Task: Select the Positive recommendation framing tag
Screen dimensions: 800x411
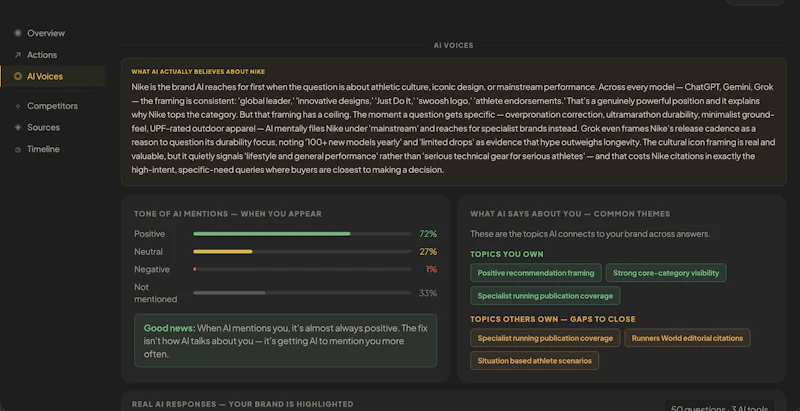Action: (536, 273)
